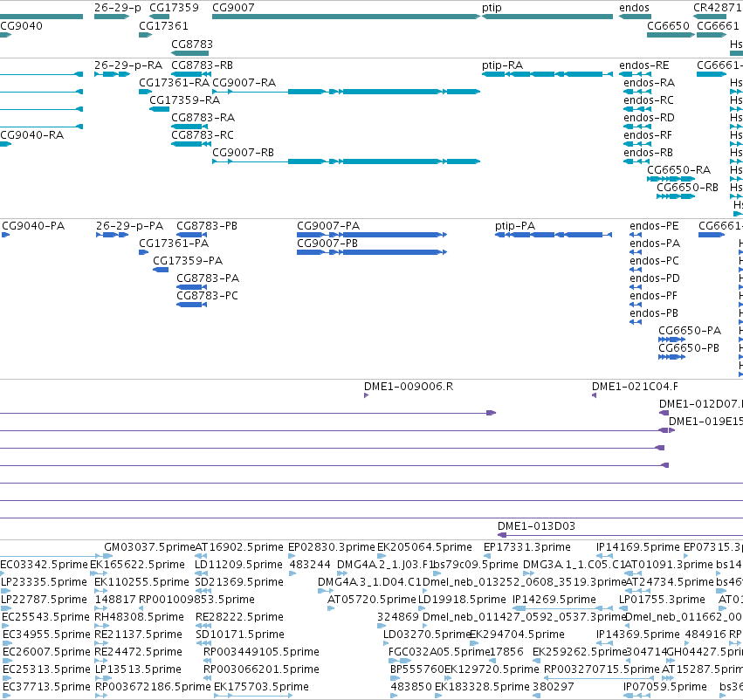
Task: Click the CG6650 gene label
Action: point(668,26)
